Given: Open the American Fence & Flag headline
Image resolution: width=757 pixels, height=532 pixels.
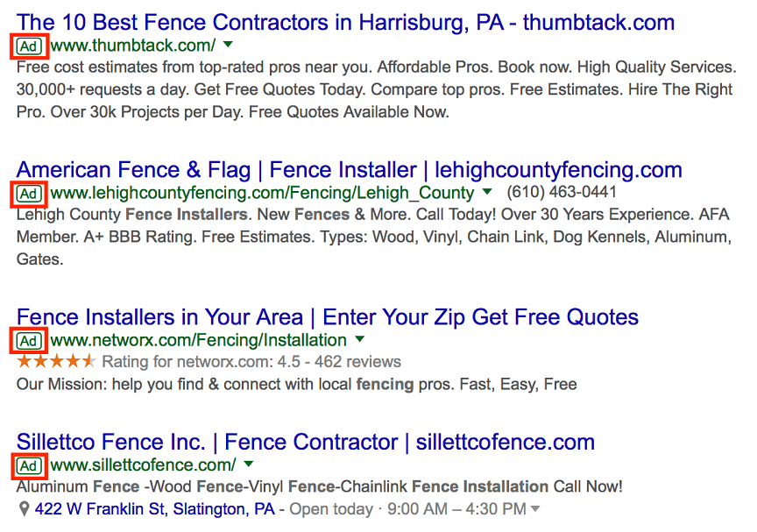Looking at the screenshot, I should point(349,170).
